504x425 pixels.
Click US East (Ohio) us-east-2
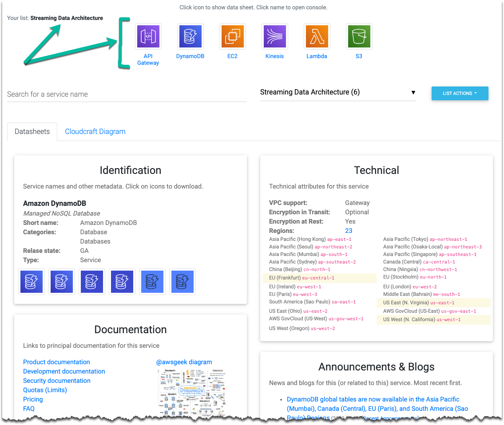click(298, 311)
